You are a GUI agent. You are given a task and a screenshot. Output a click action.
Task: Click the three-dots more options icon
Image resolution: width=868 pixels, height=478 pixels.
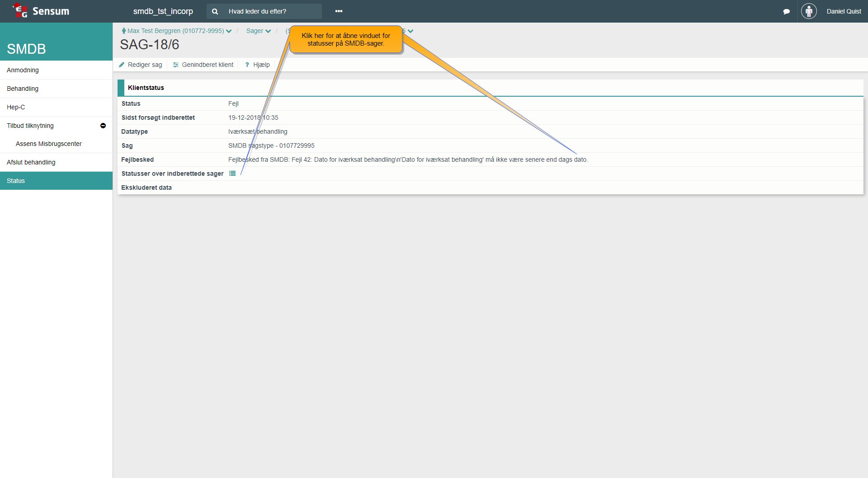click(x=339, y=11)
